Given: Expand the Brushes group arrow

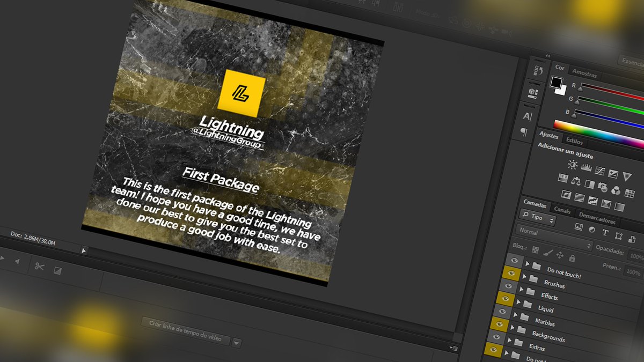Looking at the screenshot, I should tap(524, 277).
